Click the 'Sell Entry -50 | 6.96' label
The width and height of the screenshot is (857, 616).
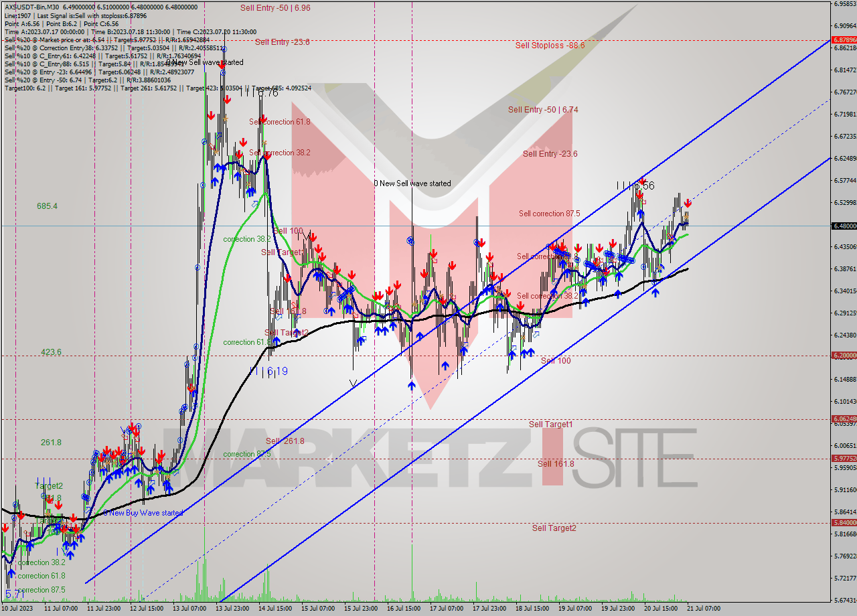tap(275, 8)
